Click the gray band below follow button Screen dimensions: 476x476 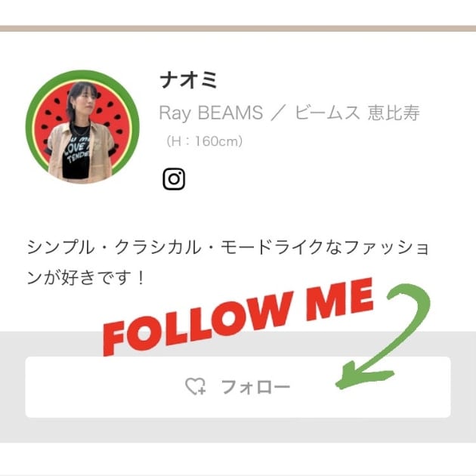(x=238, y=430)
